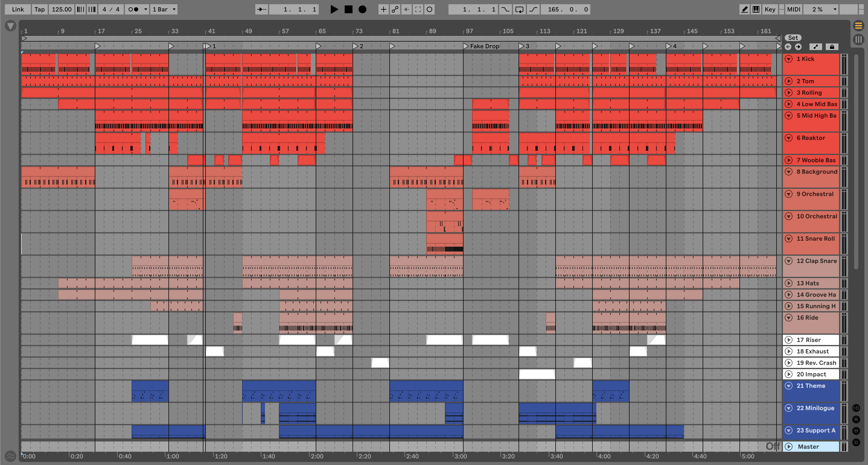Click the Lock Envelopes padlock icon
868x465 pixels.
(x=832, y=47)
